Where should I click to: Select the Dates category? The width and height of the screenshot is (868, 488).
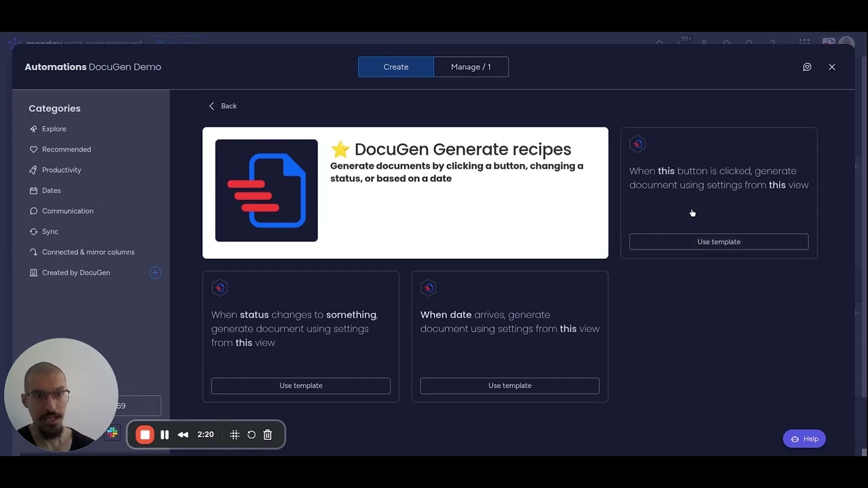45,190
